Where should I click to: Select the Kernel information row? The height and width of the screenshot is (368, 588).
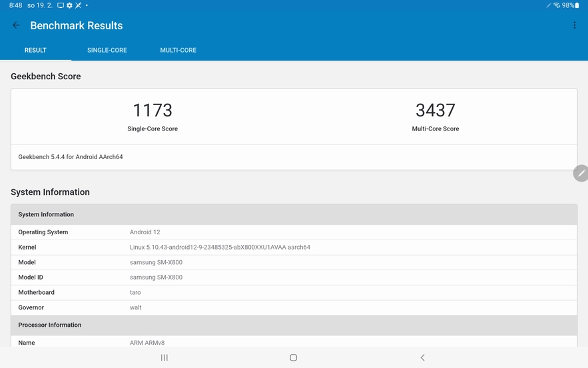(294, 247)
